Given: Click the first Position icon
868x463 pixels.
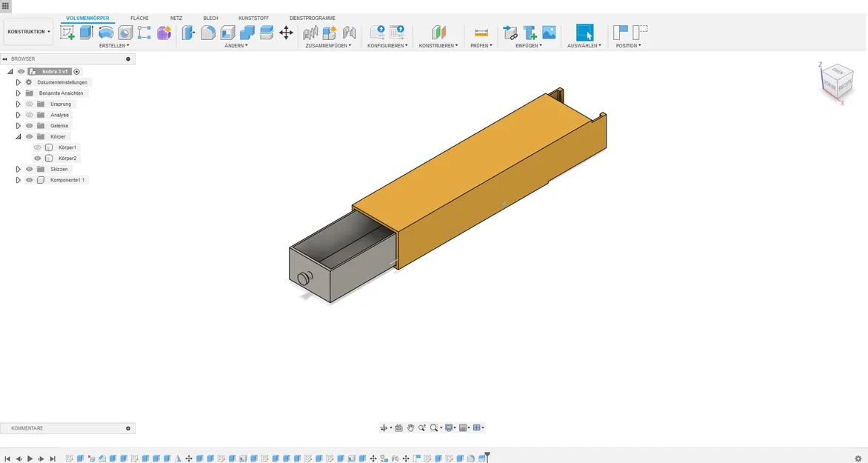Looking at the screenshot, I should pyautogui.click(x=621, y=33).
